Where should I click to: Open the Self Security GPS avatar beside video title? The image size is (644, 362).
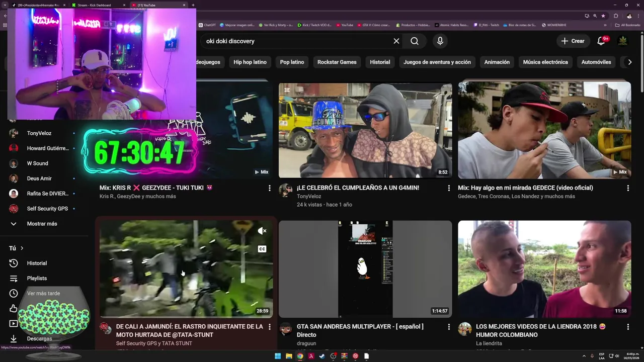[105, 329]
